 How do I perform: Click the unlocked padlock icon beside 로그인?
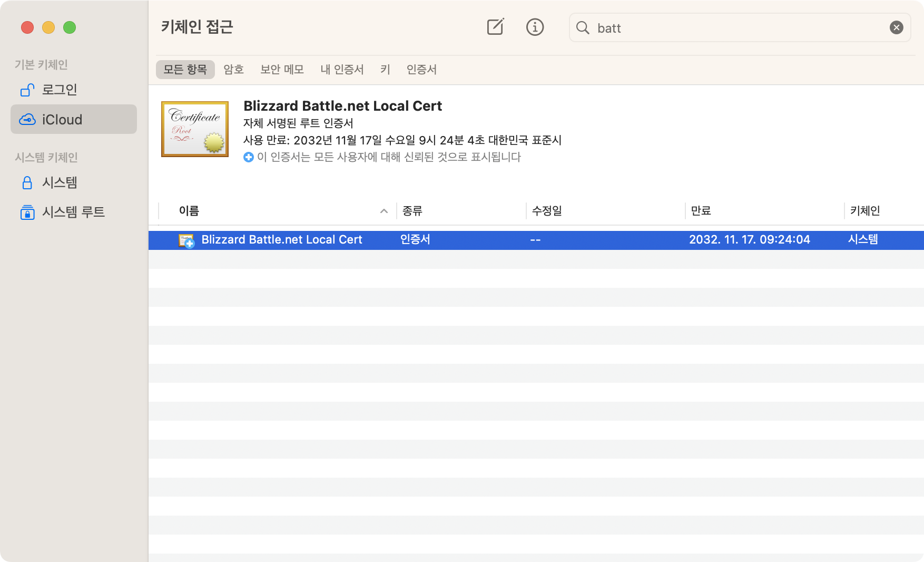[27, 90]
